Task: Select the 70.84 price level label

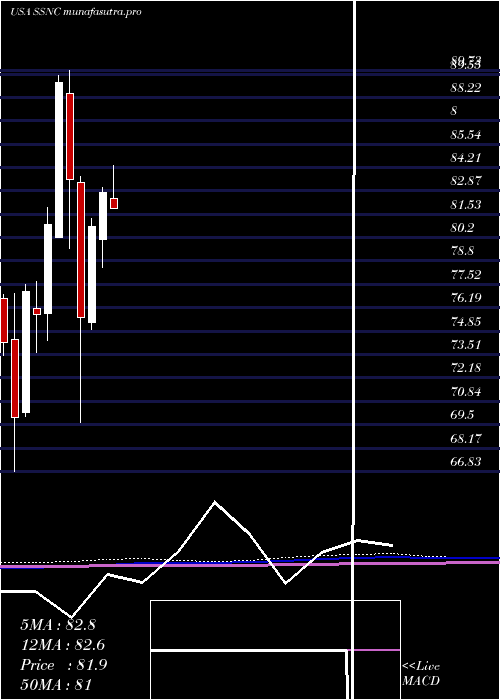Action: (466, 392)
